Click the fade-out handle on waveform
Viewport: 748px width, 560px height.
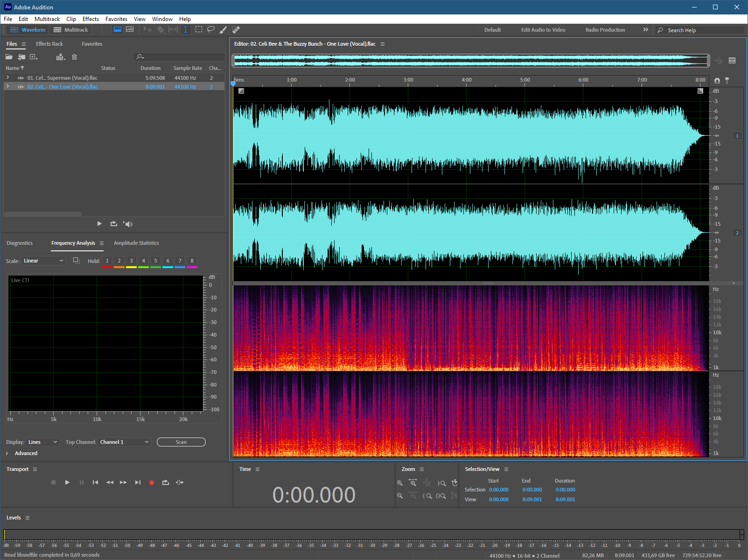tap(700, 91)
